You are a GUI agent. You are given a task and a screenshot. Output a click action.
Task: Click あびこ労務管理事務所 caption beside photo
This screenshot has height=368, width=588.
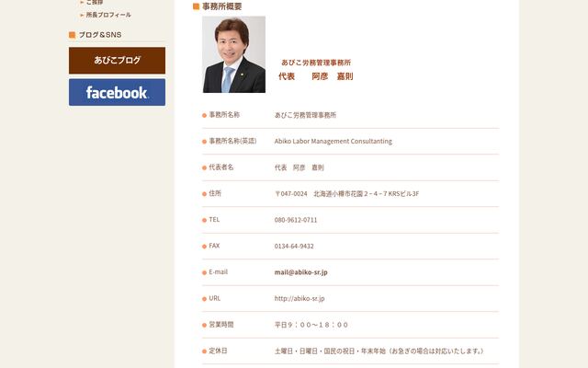(x=316, y=63)
